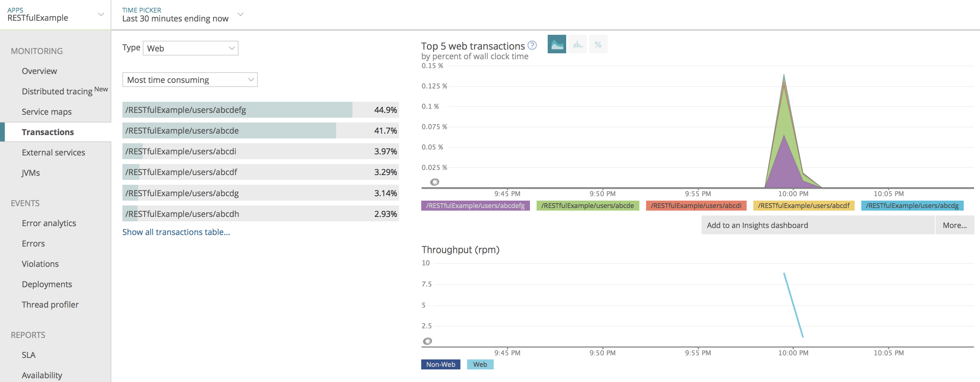The width and height of the screenshot is (980, 382).
Task: Click the eye icon on transactions chart
Action: (x=435, y=182)
